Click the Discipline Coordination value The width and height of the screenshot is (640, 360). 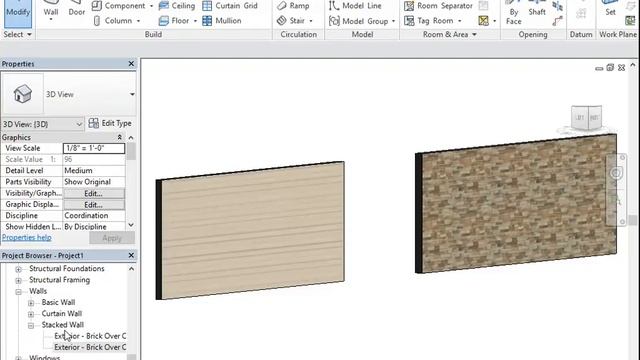coord(94,216)
